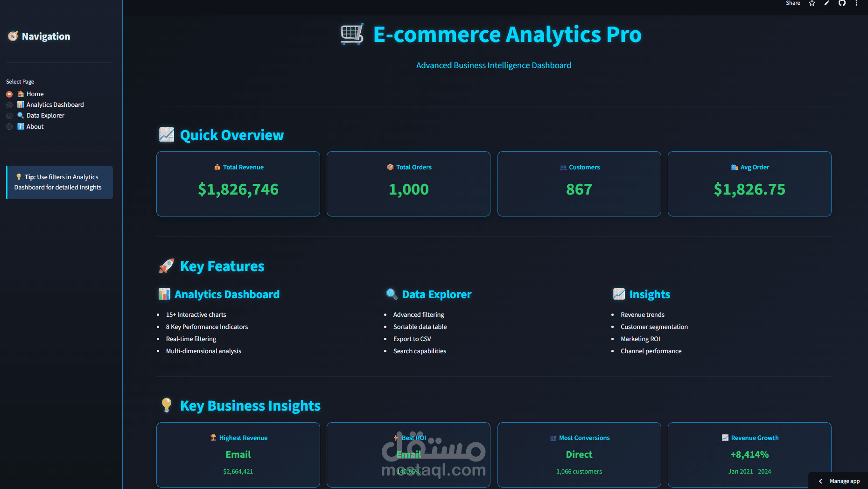Viewport: 868px width, 489px height.
Task: Select the About radio button
Action: [x=9, y=127]
